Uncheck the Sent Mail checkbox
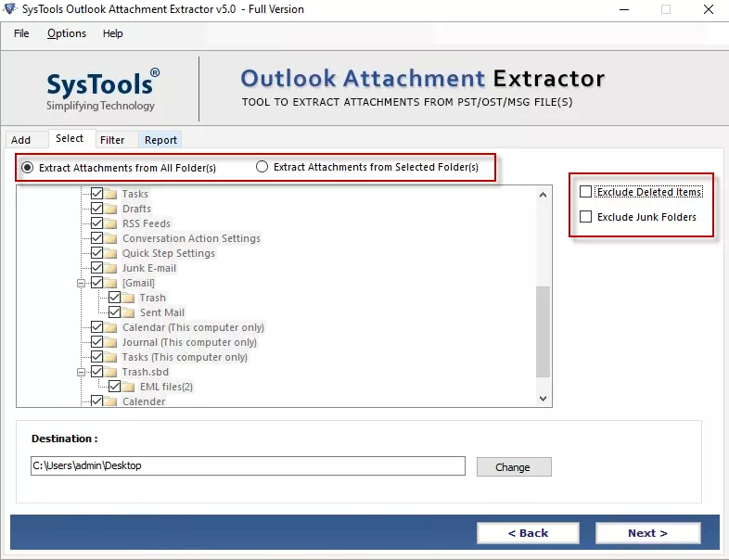Screen dimensions: 729x560 (x=114, y=312)
